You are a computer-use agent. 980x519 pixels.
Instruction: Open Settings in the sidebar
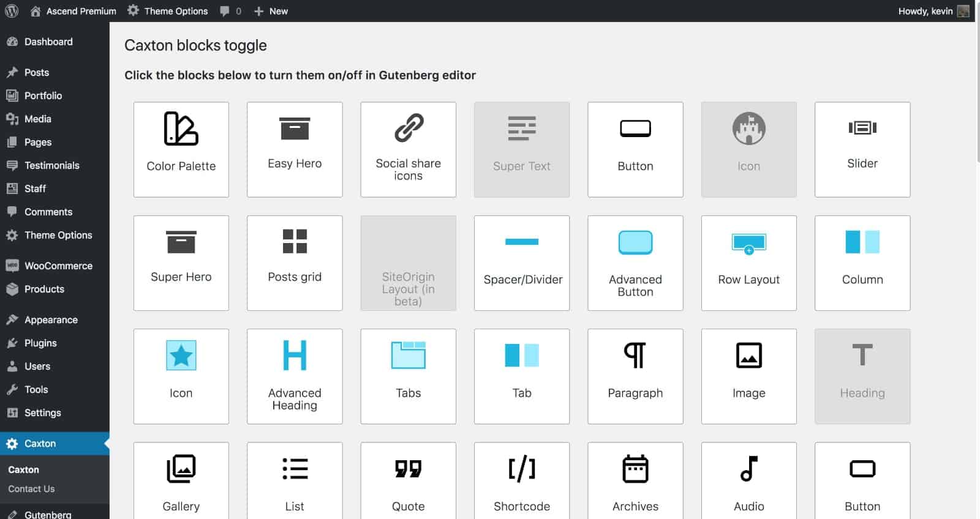click(x=55, y=413)
